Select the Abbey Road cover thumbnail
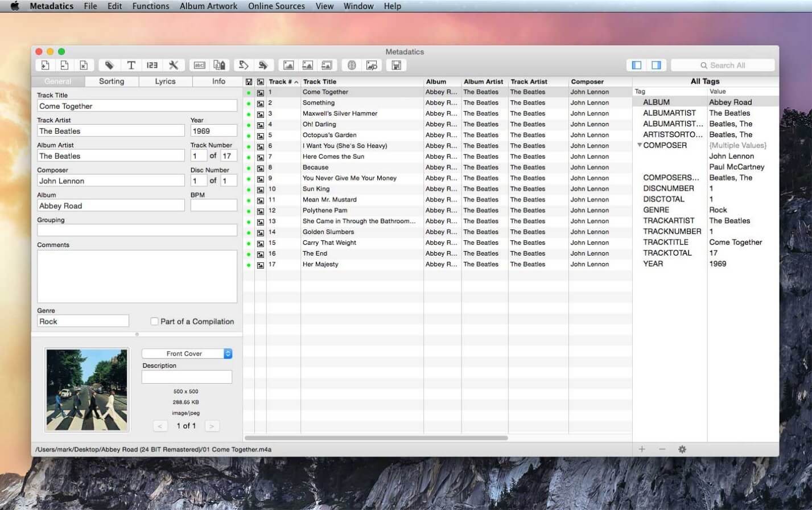 86,389
